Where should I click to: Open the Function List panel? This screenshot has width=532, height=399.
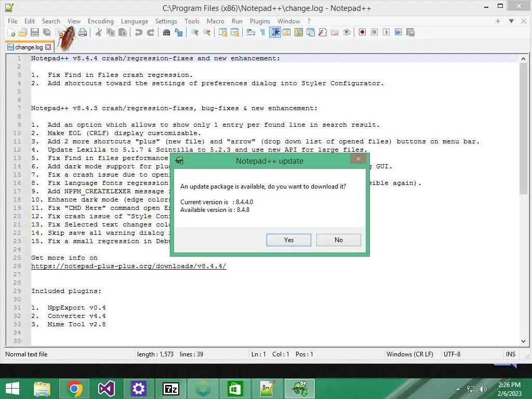323,33
